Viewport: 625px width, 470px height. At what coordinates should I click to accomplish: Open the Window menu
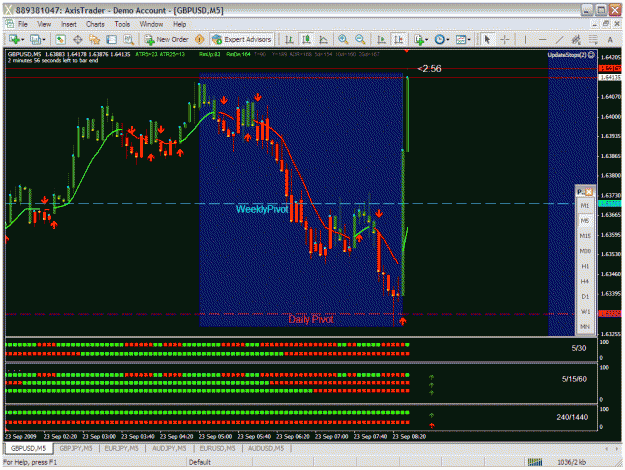click(x=151, y=24)
